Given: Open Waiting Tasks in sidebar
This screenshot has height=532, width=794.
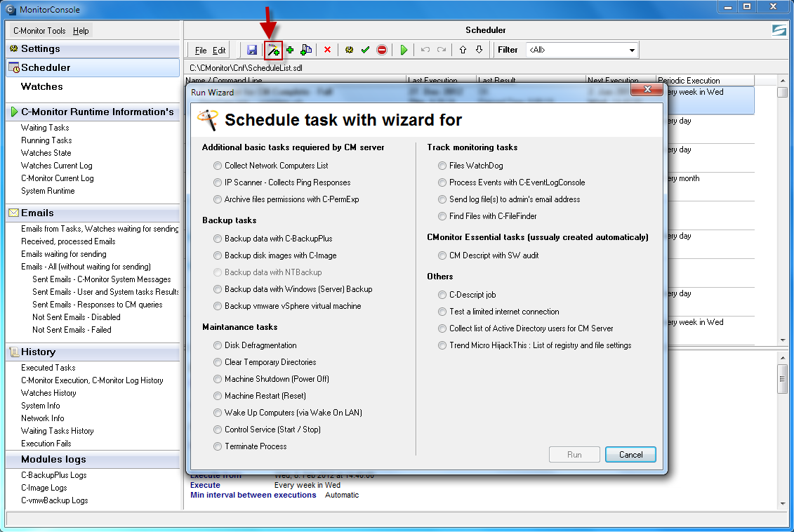Looking at the screenshot, I should (44, 128).
